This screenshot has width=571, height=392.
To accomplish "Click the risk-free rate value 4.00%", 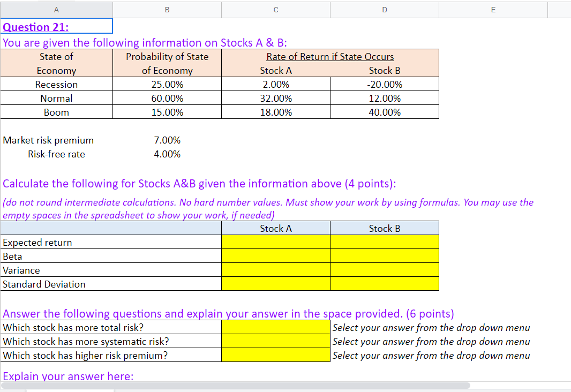I will [x=167, y=154].
